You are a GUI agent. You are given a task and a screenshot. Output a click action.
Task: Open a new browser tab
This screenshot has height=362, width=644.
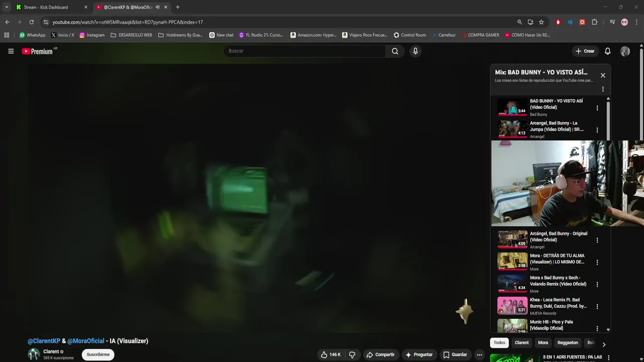(178, 7)
